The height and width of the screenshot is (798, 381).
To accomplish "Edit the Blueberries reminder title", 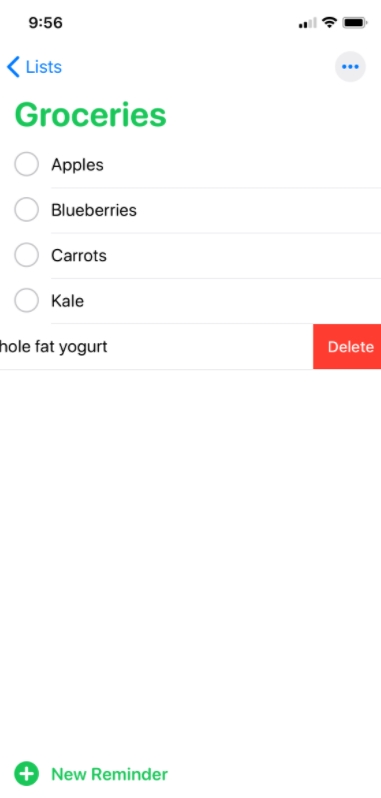I will point(94,210).
